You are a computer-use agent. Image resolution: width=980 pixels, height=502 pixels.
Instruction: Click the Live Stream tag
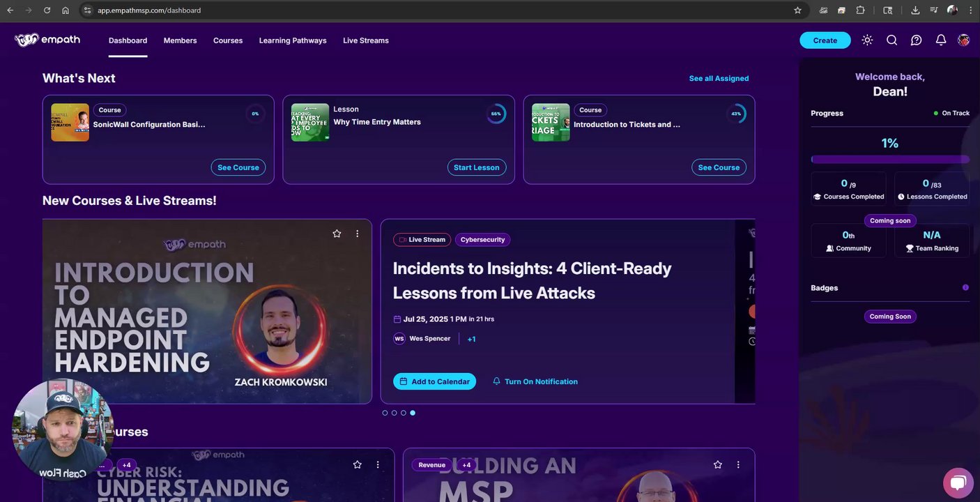click(x=422, y=240)
